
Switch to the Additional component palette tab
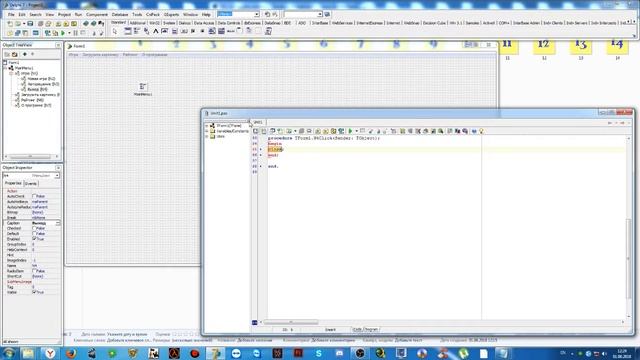[x=138, y=23]
